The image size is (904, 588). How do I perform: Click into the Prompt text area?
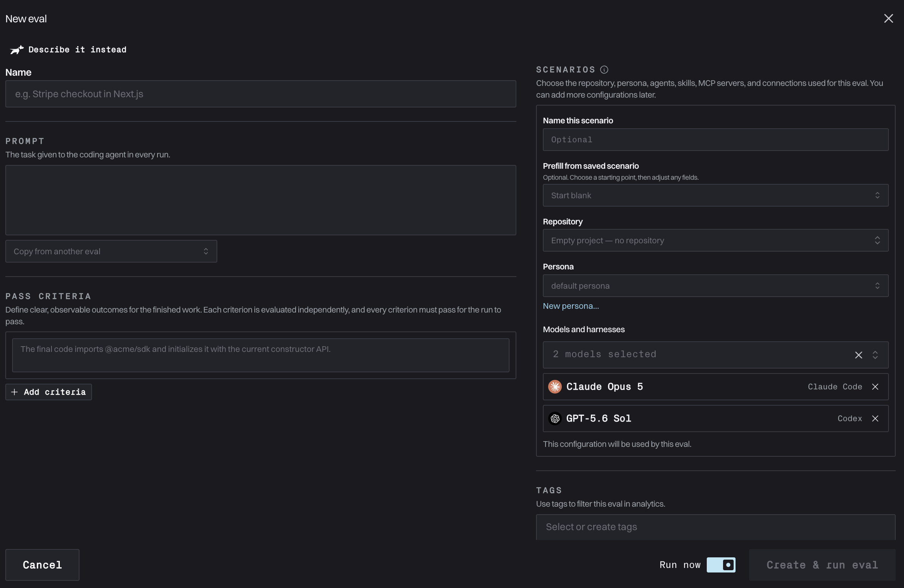point(260,200)
